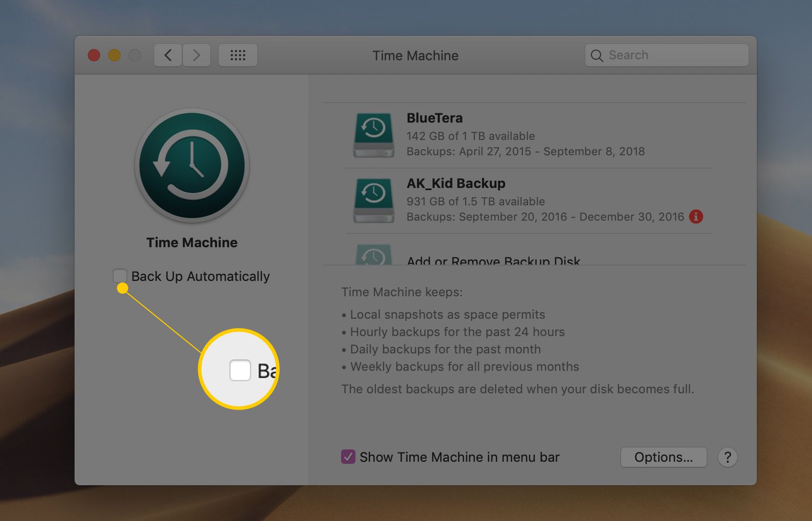Image resolution: width=812 pixels, height=521 pixels.
Task: Click the large Time Machine clock icon
Action: [x=192, y=165]
